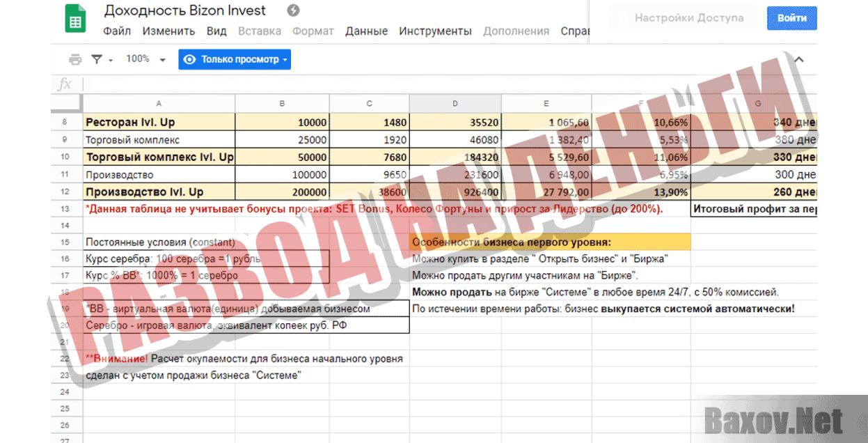Image resolution: width=868 pixels, height=443 pixels.
Task: Click row number 13
Action: coord(66,208)
